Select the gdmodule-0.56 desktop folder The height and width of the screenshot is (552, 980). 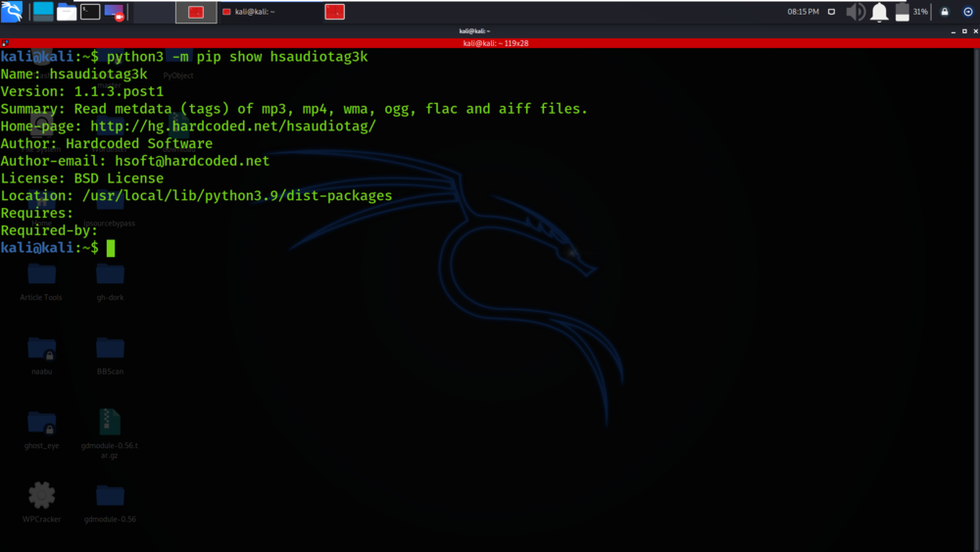(110, 504)
